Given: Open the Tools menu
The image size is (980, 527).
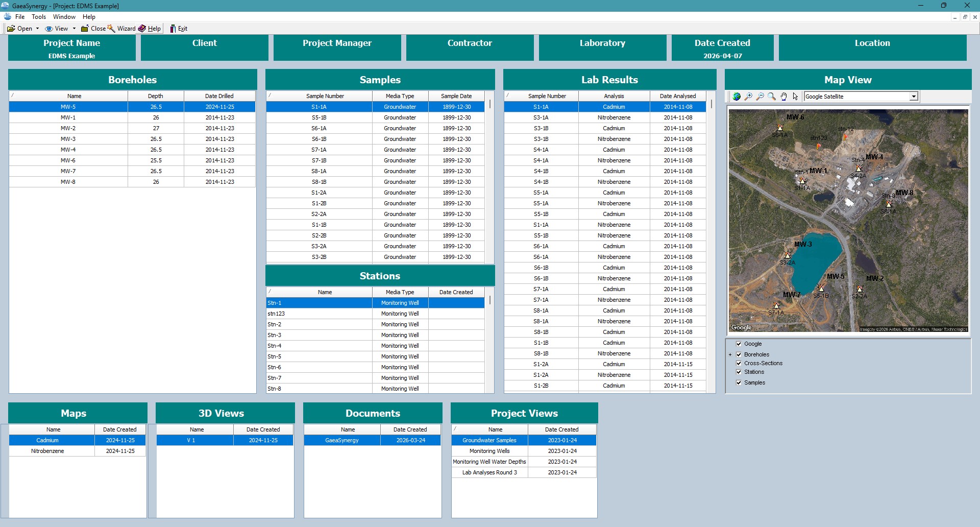Looking at the screenshot, I should 39,17.
